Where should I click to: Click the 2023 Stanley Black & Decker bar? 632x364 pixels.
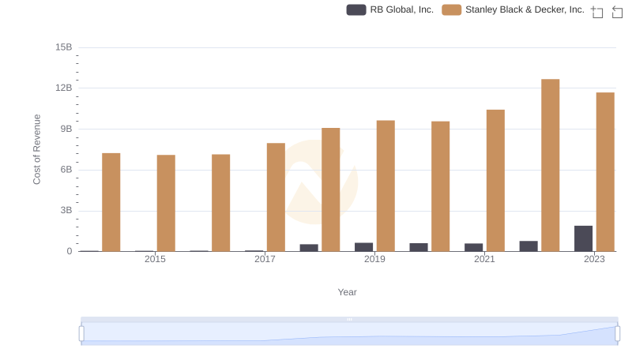[x=605, y=172]
